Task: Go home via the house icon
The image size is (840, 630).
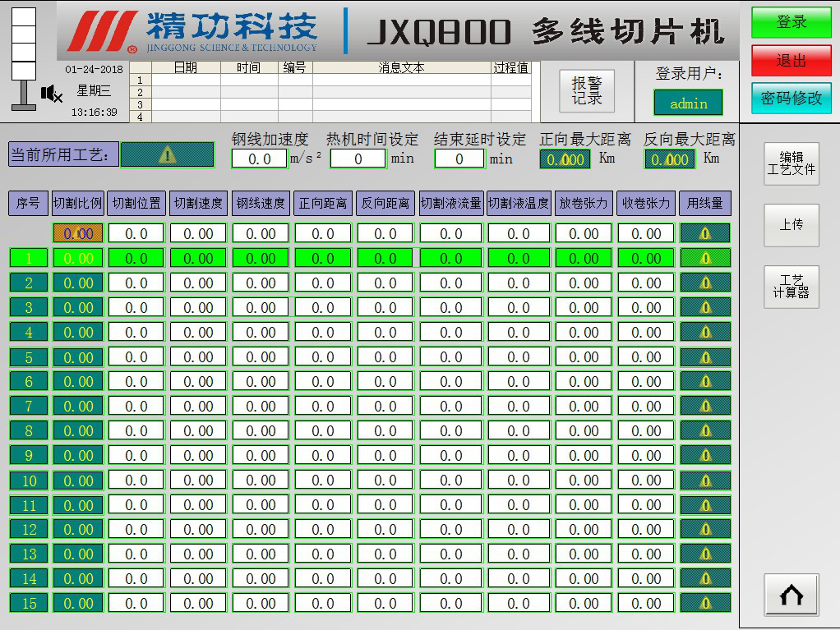Action: pyautogui.click(x=792, y=595)
